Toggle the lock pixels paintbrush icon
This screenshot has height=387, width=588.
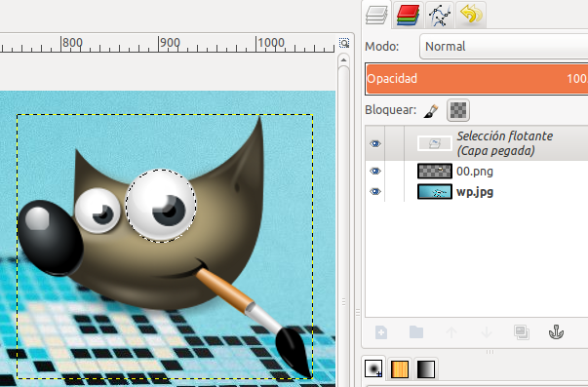click(x=431, y=110)
